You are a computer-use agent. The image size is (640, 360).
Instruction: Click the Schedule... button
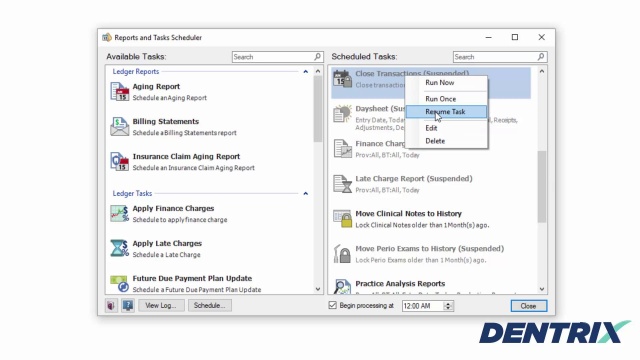pyautogui.click(x=209, y=305)
